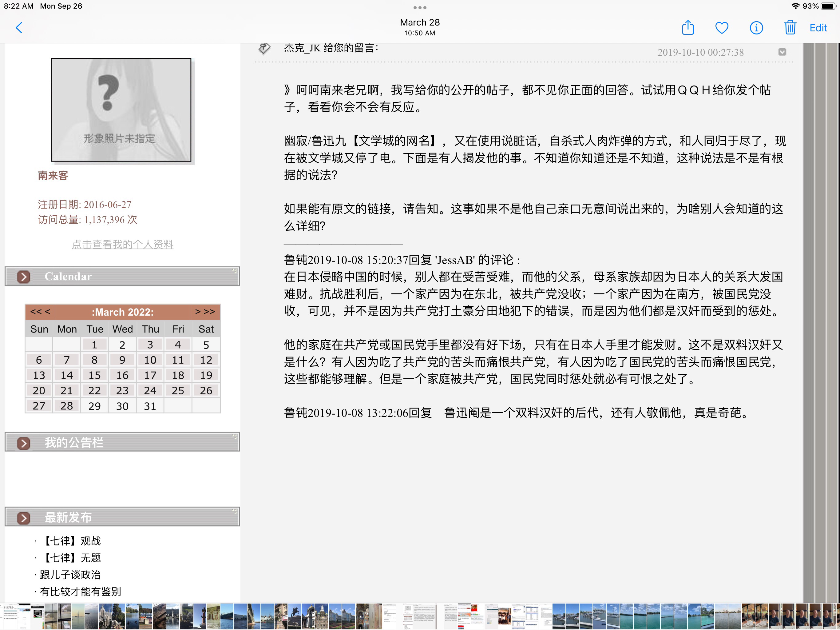Show photo info via the info icon
The width and height of the screenshot is (840, 630).
(x=756, y=28)
